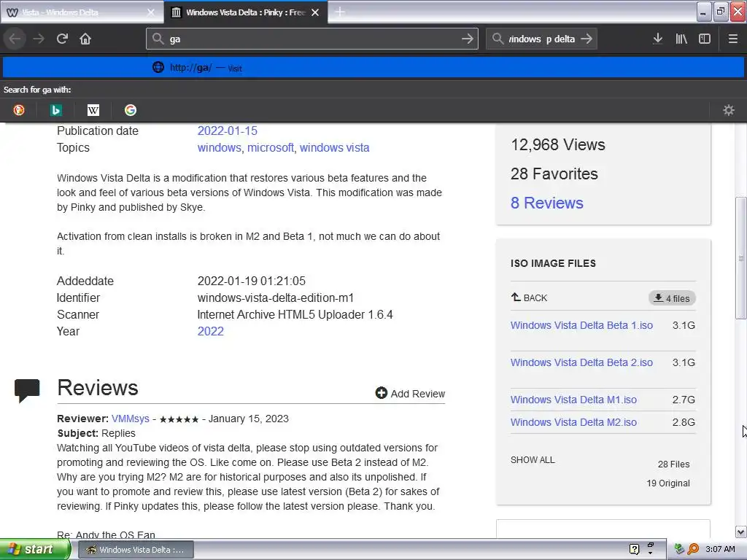Click BACK in ISO Image Files
This screenshot has width=747, height=560.
pos(529,297)
